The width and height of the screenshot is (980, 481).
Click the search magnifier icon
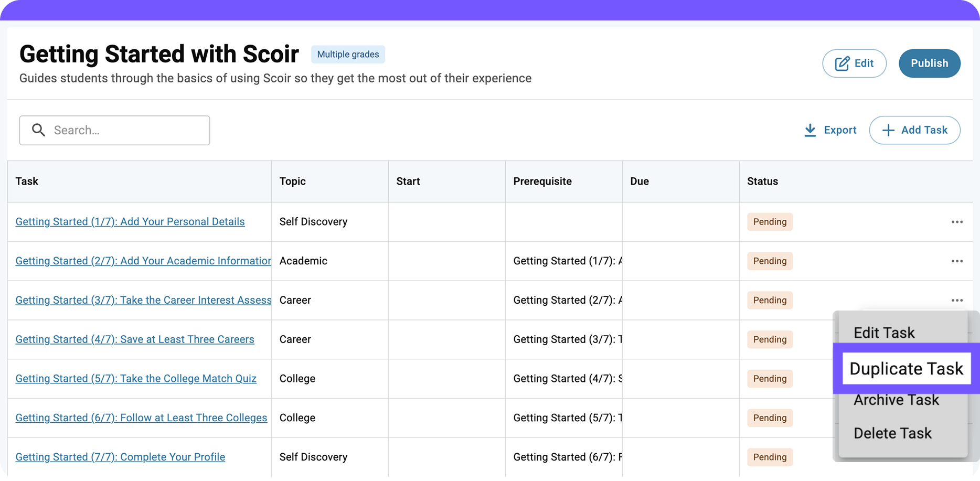38,130
